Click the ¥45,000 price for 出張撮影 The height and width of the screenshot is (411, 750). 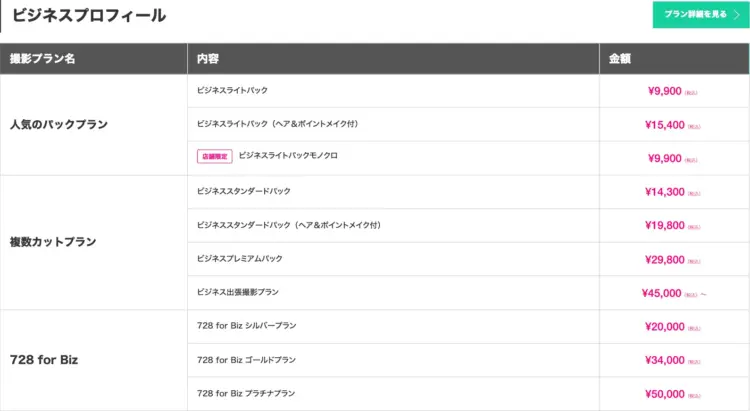(x=662, y=293)
